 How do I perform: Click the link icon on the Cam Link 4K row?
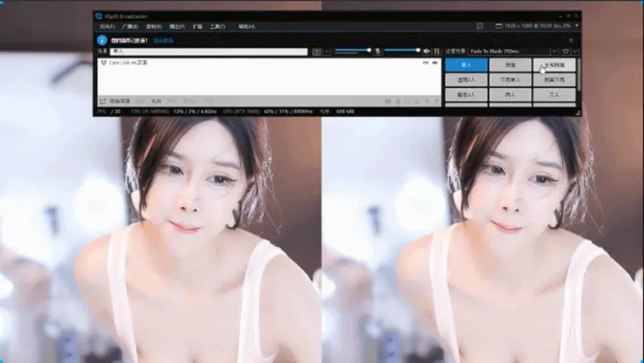(425, 63)
